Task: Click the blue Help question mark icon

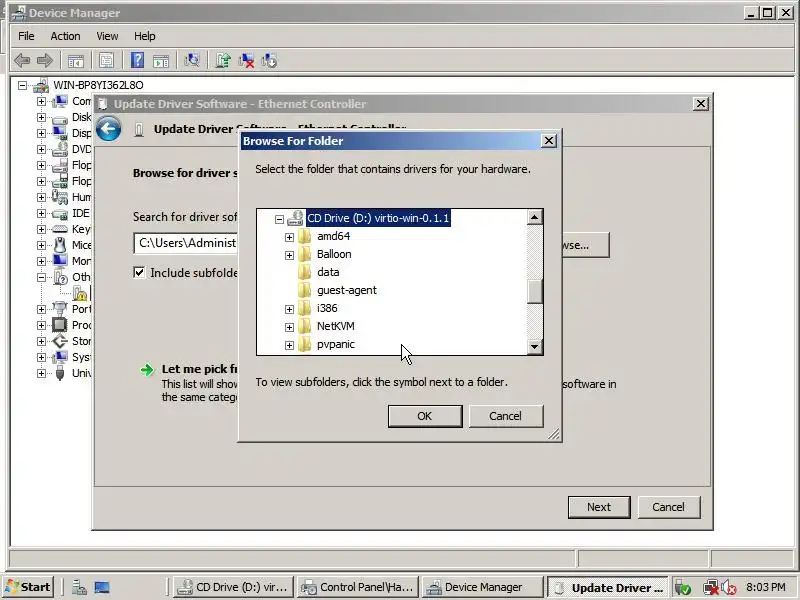Action: click(137, 61)
